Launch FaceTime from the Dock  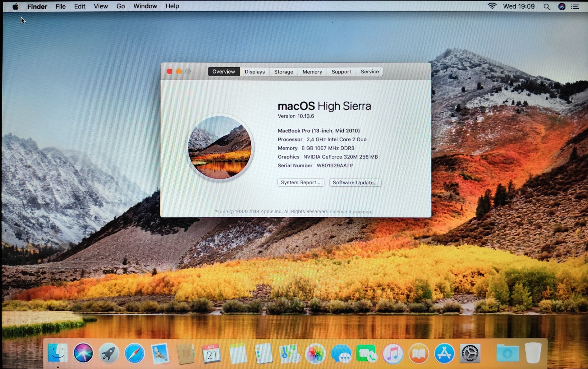point(366,353)
